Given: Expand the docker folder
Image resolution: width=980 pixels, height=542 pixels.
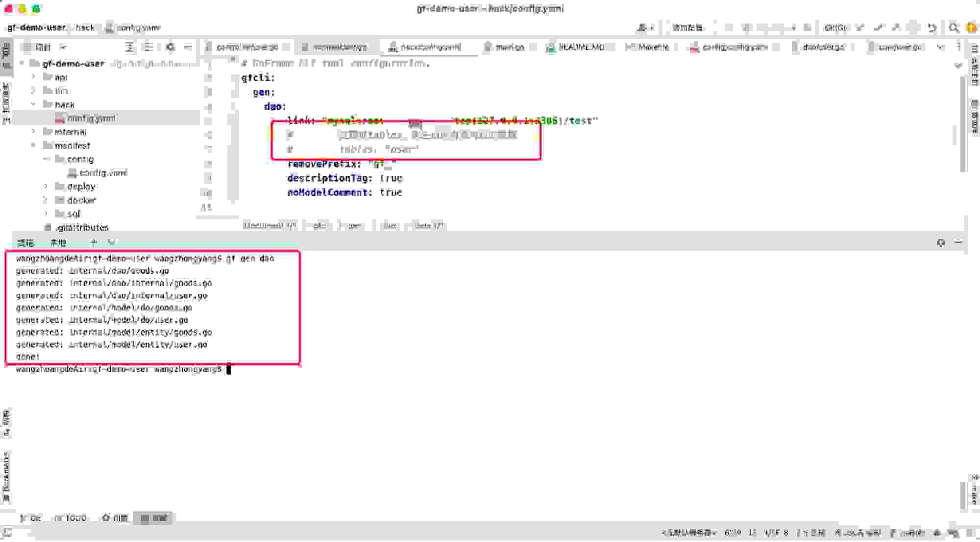Looking at the screenshot, I should click(x=46, y=200).
